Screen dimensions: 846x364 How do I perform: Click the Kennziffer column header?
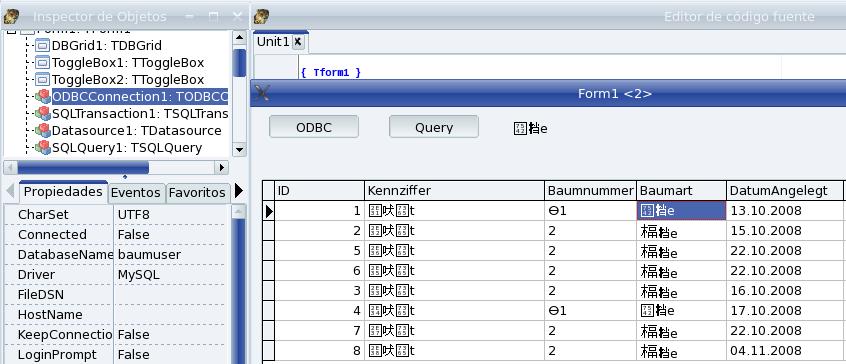(454, 190)
